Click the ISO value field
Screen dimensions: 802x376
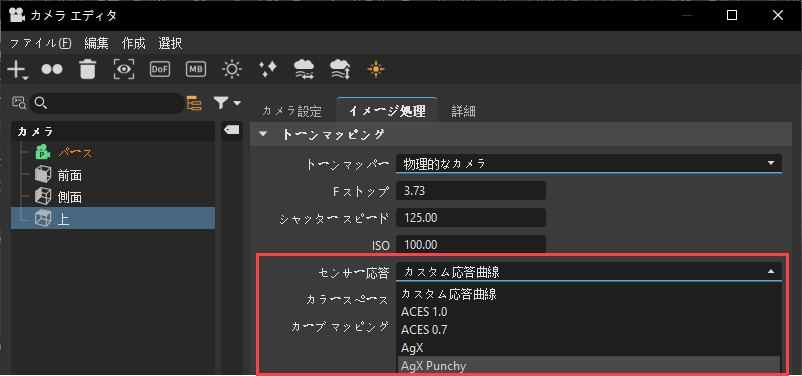(x=471, y=245)
